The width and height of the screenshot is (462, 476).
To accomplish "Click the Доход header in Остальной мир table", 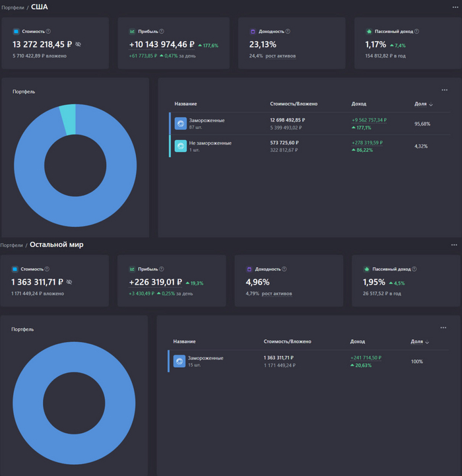I will coord(358,341).
